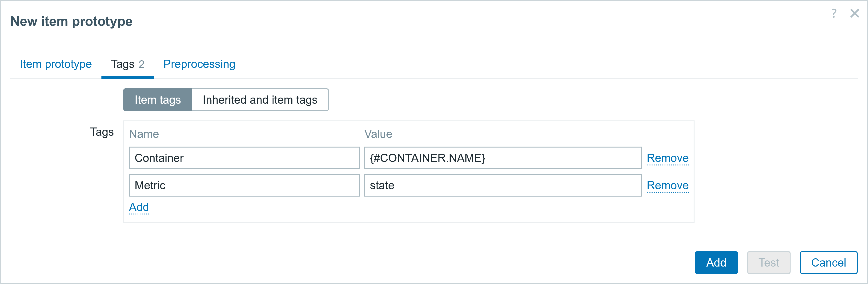This screenshot has width=868, height=284.
Task: Switch to the Item prototype tab
Action: [x=56, y=64]
